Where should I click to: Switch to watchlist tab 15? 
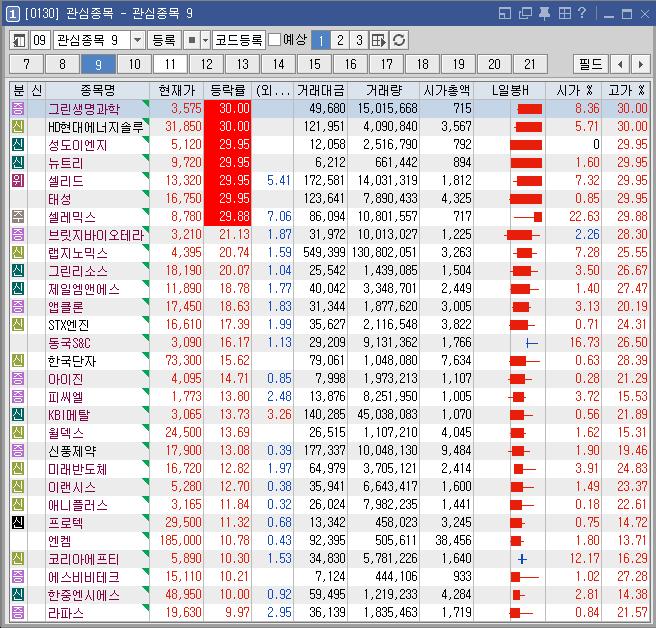click(x=315, y=64)
